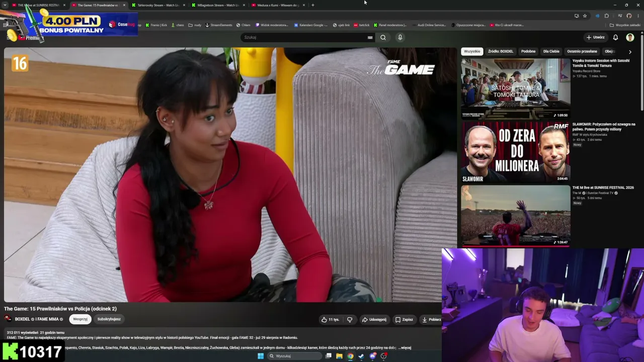
Task: Click the 'Wesprzyj' button
Action: pos(80,319)
